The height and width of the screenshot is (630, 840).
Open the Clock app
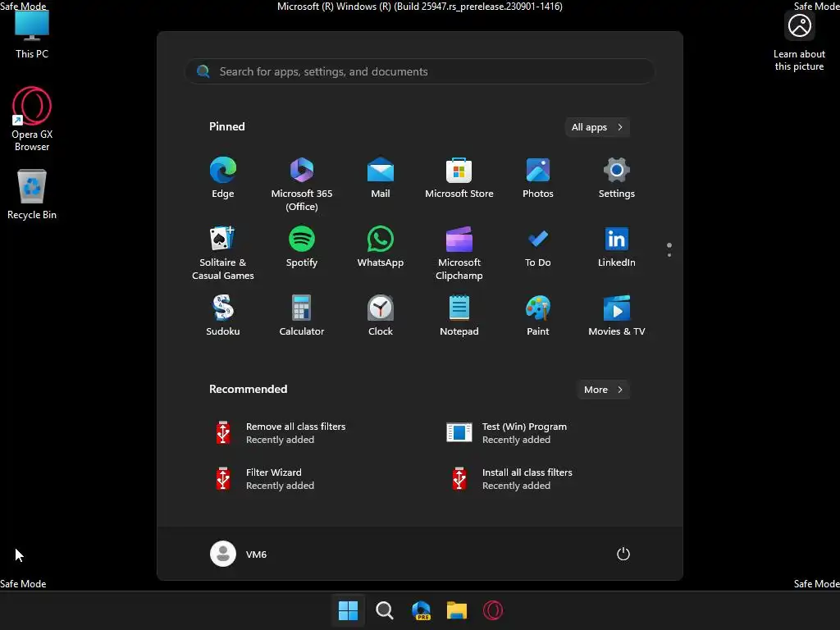click(381, 316)
